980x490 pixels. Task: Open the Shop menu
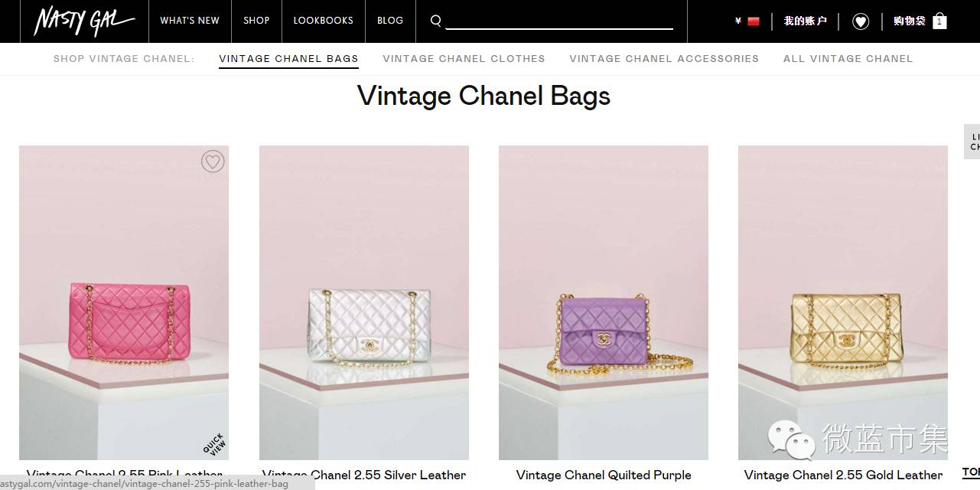click(256, 21)
